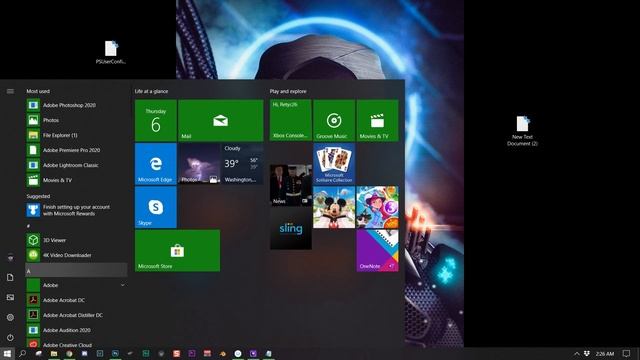Image resolution: width=640 pixels, height=360 pixels.
Task: Click the taskbar clock 2:26 AM
Action: point(604,354)
